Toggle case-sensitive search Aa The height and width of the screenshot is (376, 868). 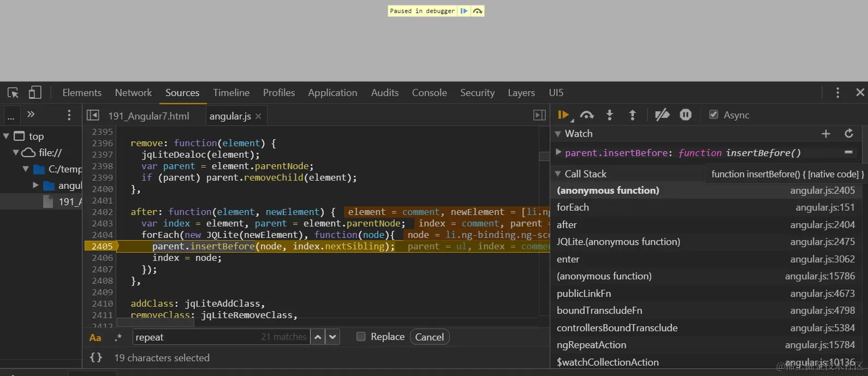pos(95,338)
